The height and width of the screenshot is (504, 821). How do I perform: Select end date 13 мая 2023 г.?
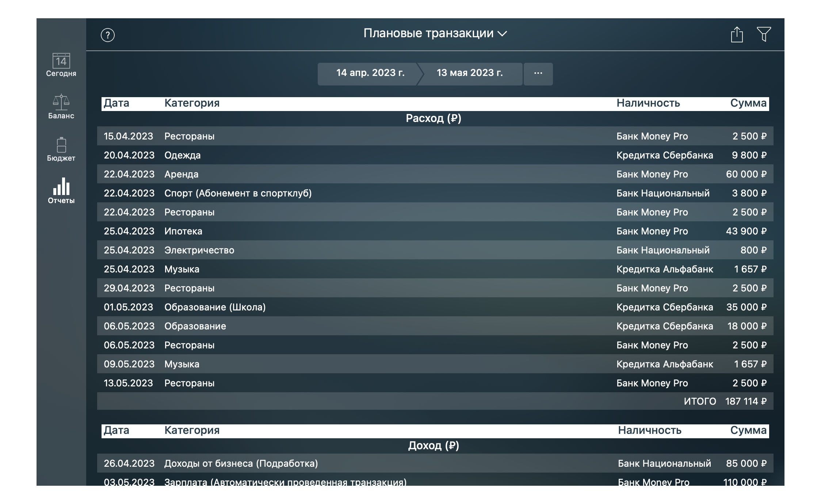point(469,72)
